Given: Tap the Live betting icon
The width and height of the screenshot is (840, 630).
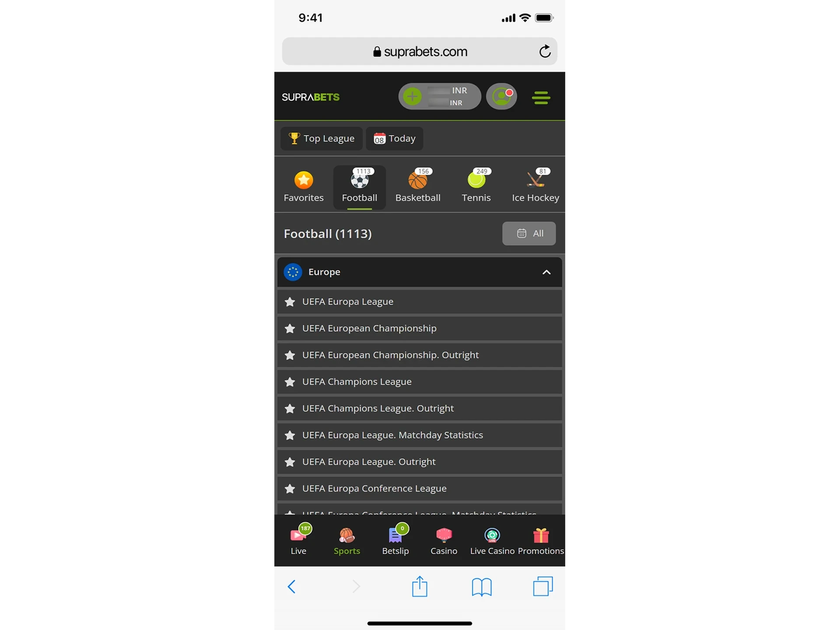Looking at the screenshot, I should 298,539.
